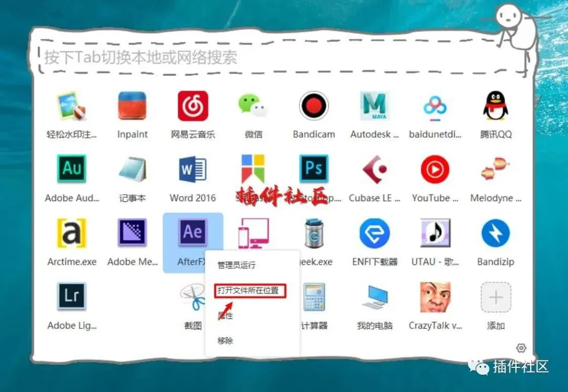Open the four-color square app icon beside Word
The width and height of the screenshot is (568, 392).
tap(253, 168)
